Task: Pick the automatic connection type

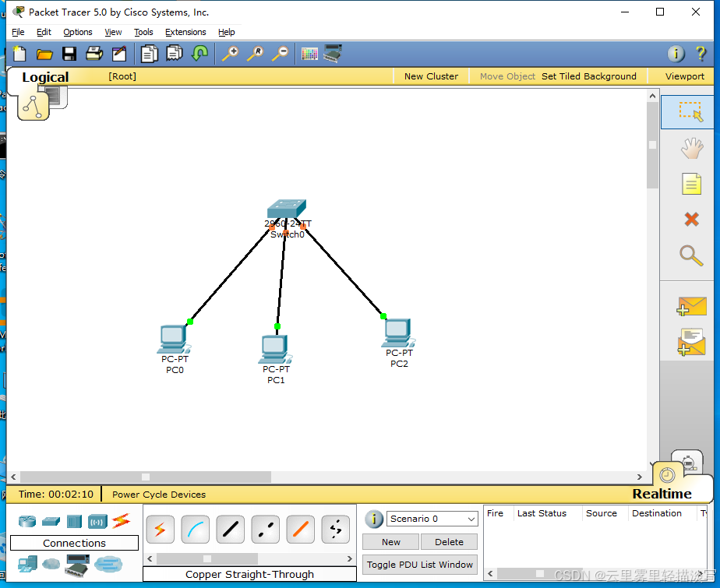Action: 161,530
